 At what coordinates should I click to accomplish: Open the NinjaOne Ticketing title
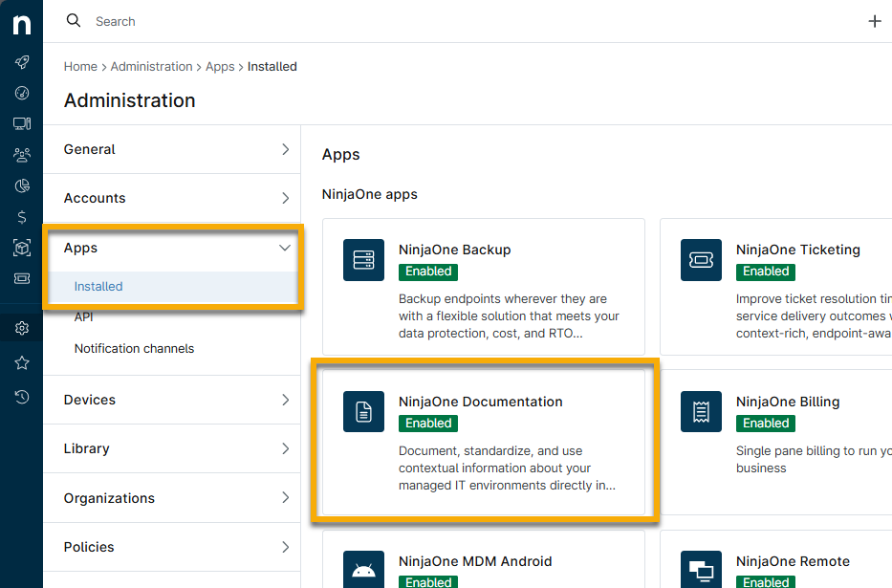tap(797, 250)
